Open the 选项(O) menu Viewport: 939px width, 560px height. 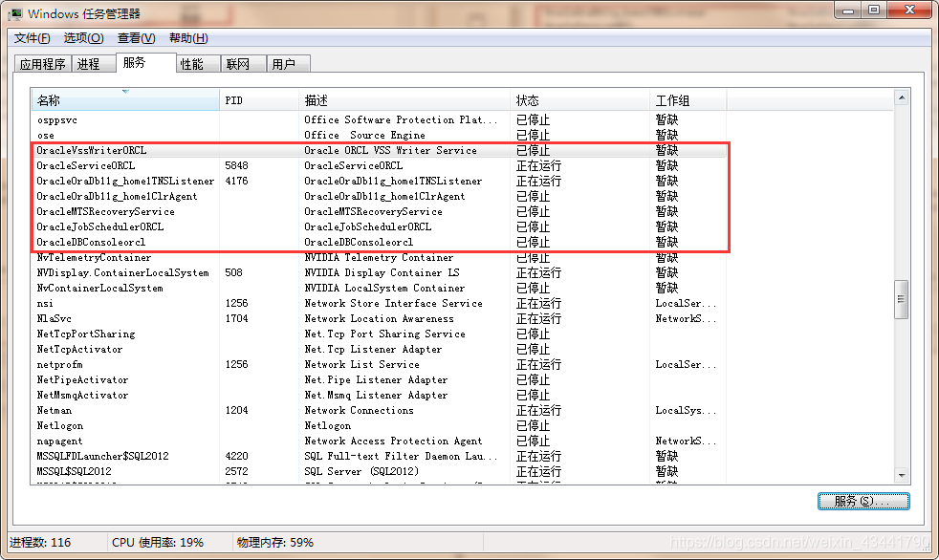(x=83, y=38)
